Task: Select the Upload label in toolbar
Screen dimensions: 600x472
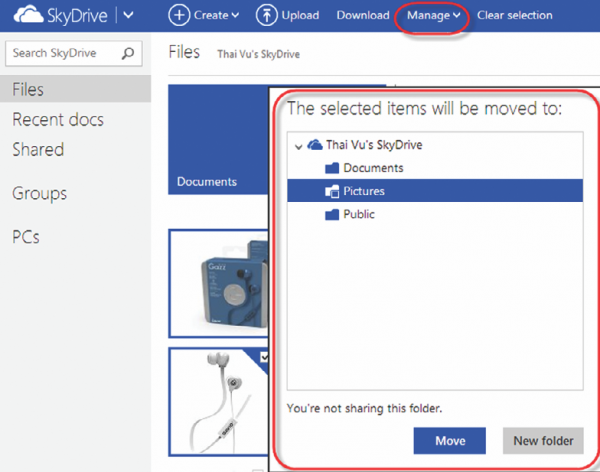Action: click(300, 15)
